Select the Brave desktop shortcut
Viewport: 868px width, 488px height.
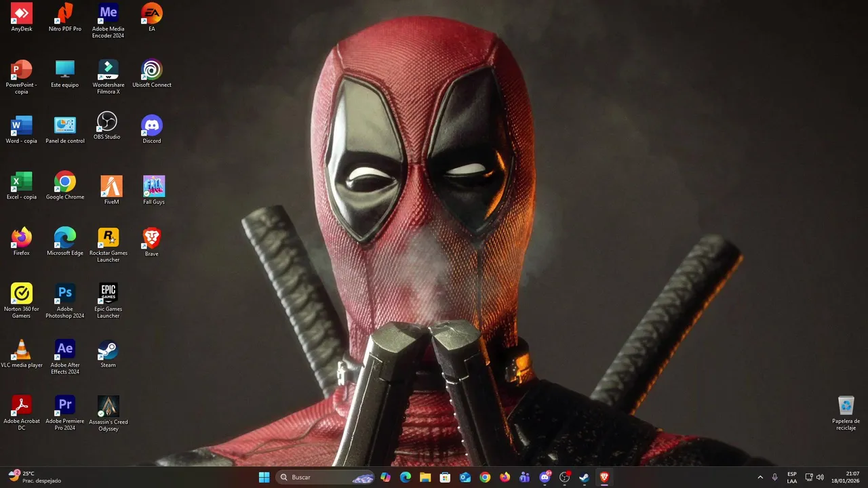click(152, 242)
